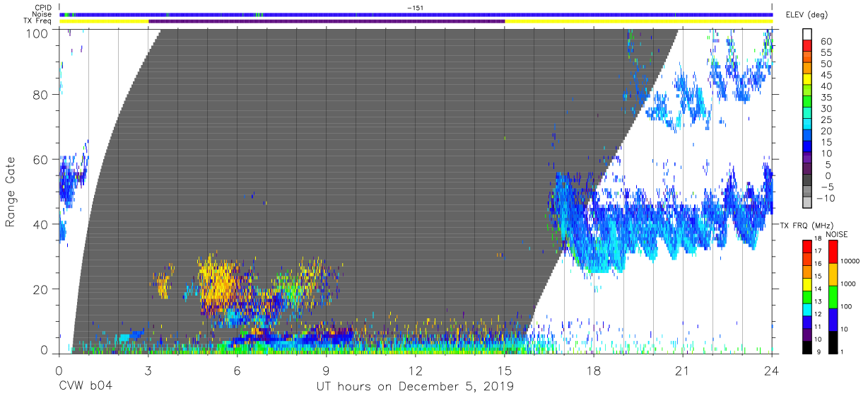Viewport: 868px width, 401px height.
Task: Click the 'Range Gate' y-axis title
Action: pyautogui.click(x=11, y=192)
